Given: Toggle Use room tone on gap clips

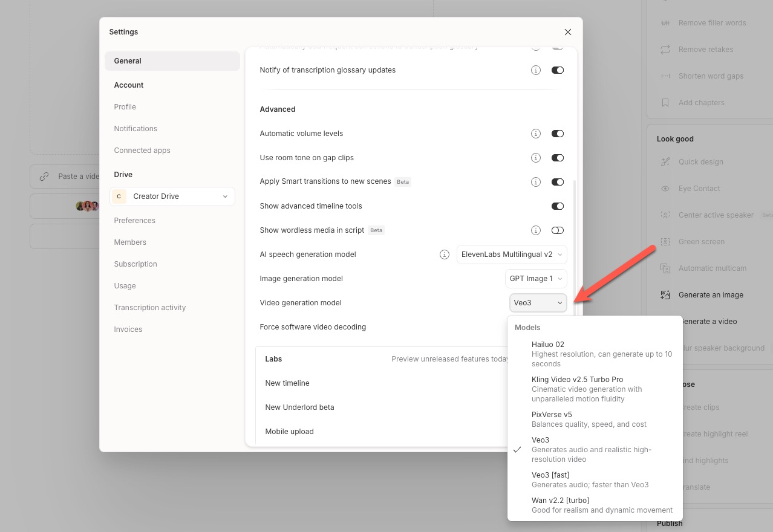Looking at the screenshot, I should pos(557,158).
